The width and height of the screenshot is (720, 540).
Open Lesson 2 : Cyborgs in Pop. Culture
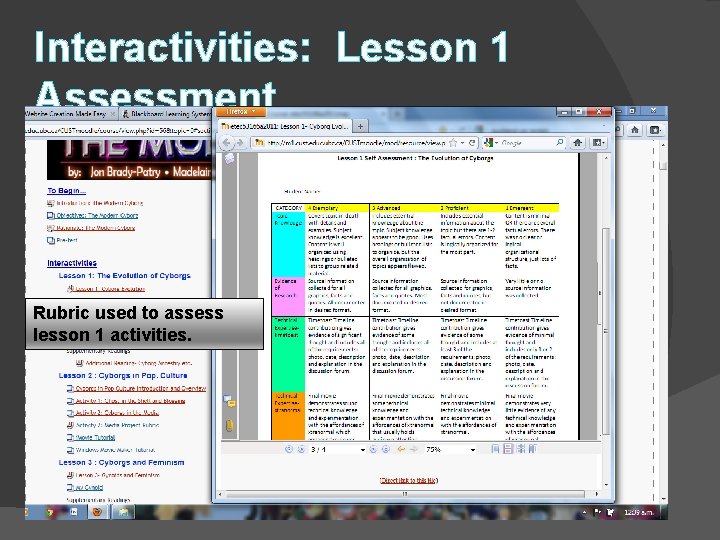pos(123,376)
